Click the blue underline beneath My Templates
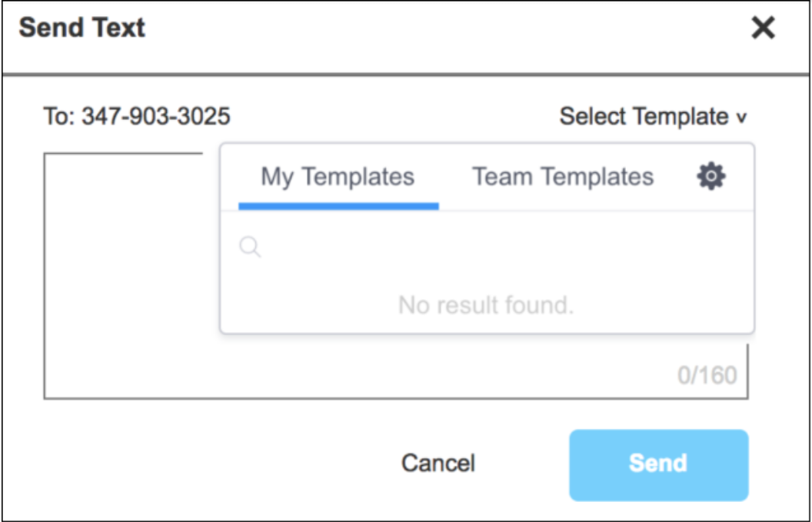 click(338, 206)
